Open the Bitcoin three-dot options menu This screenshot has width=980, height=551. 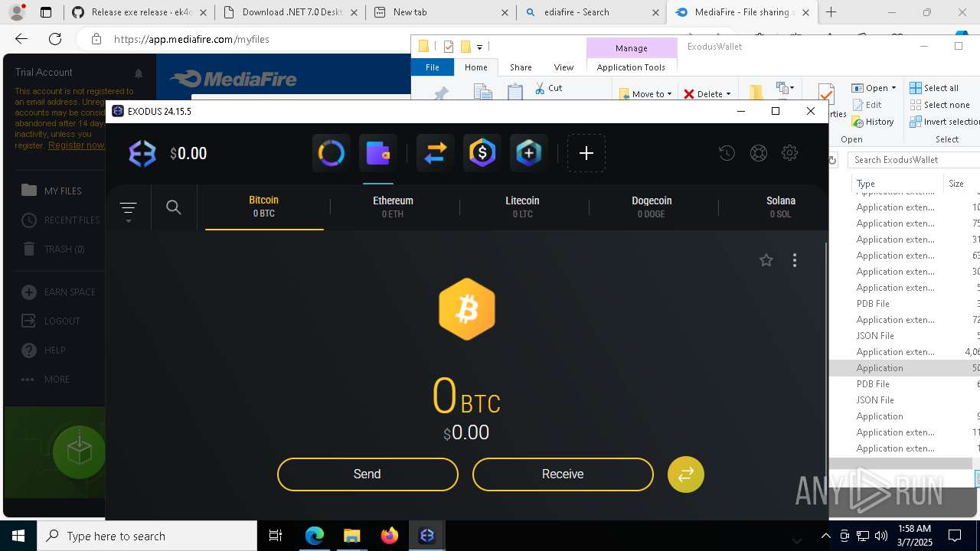tap(795, 260)
